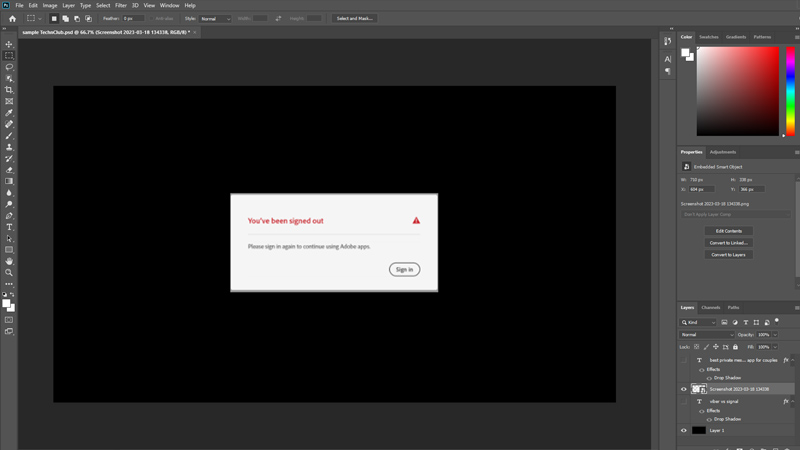Toggle Lock position icon
Viewport: 800px width, 450px height.
(716, 347)
